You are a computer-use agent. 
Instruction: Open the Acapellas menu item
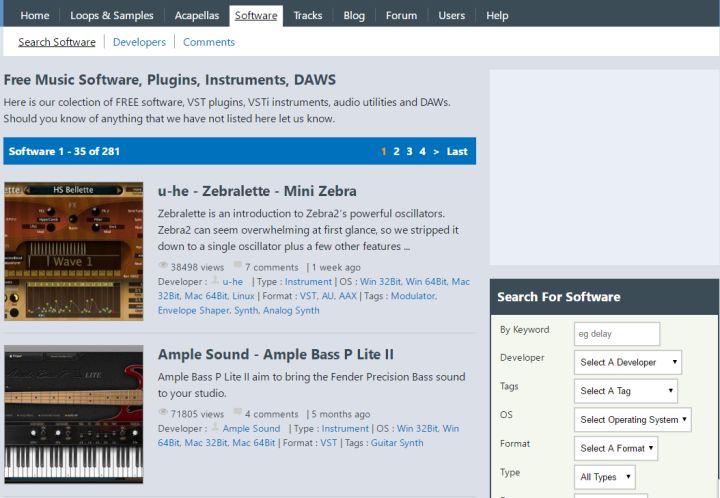coord(196,16)
